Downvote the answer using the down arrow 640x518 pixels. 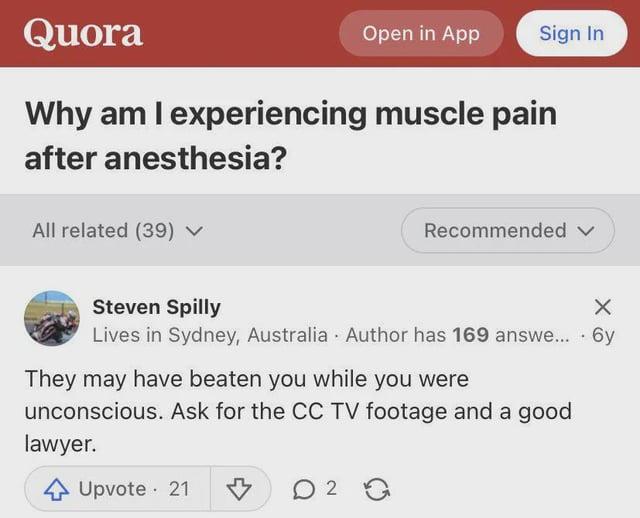point(238,489)
